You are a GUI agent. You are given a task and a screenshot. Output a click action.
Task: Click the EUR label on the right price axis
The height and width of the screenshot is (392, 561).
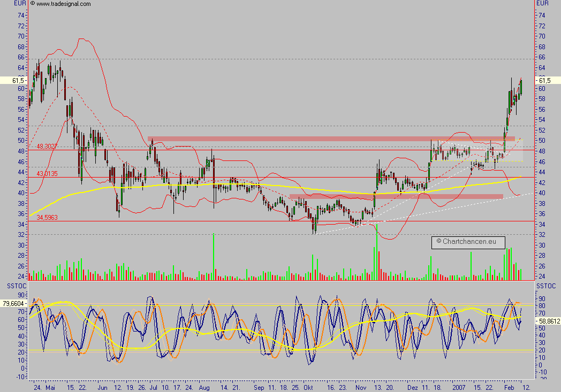(x=543, y=3)
